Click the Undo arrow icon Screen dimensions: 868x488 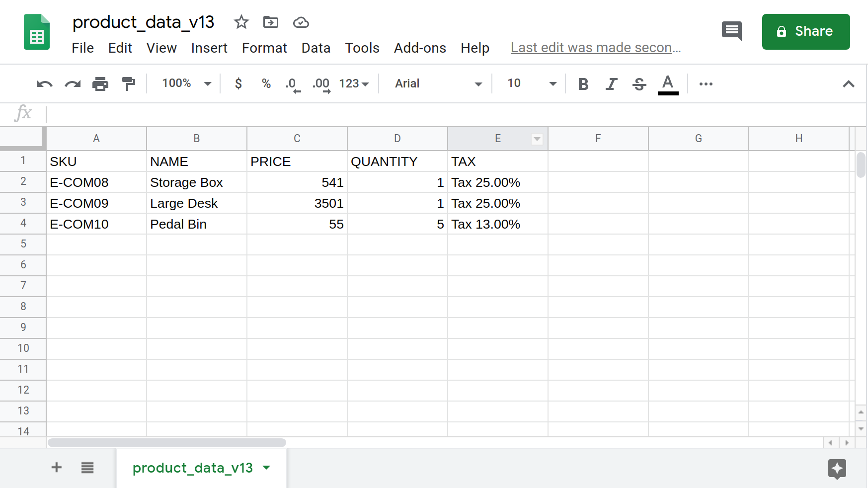click(x=44, y=84)
